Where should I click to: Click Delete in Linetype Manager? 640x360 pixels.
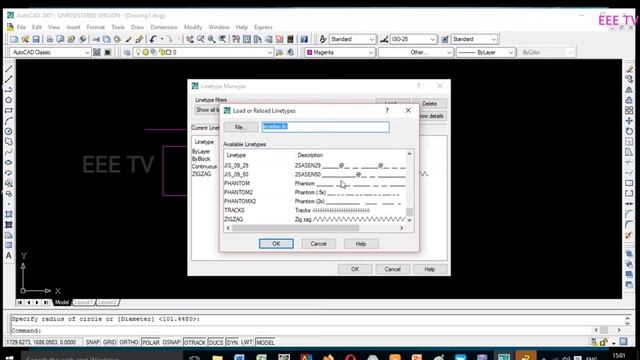tap(429, 104)
